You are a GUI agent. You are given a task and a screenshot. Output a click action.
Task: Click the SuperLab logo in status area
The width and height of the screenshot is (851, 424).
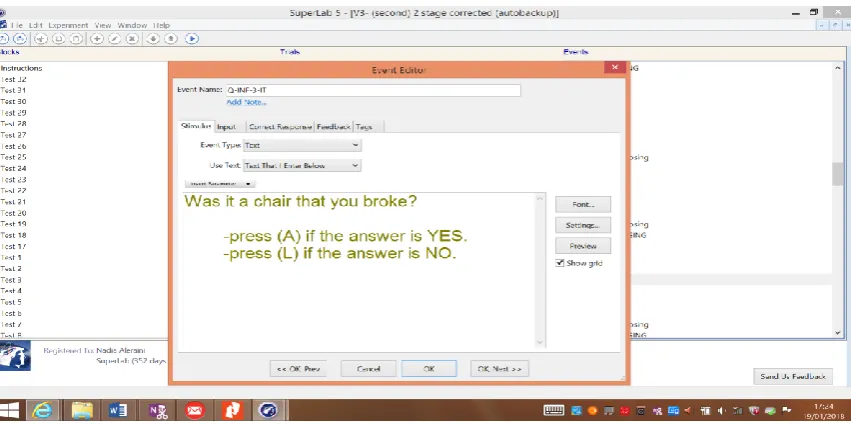[x=15, y=356]
